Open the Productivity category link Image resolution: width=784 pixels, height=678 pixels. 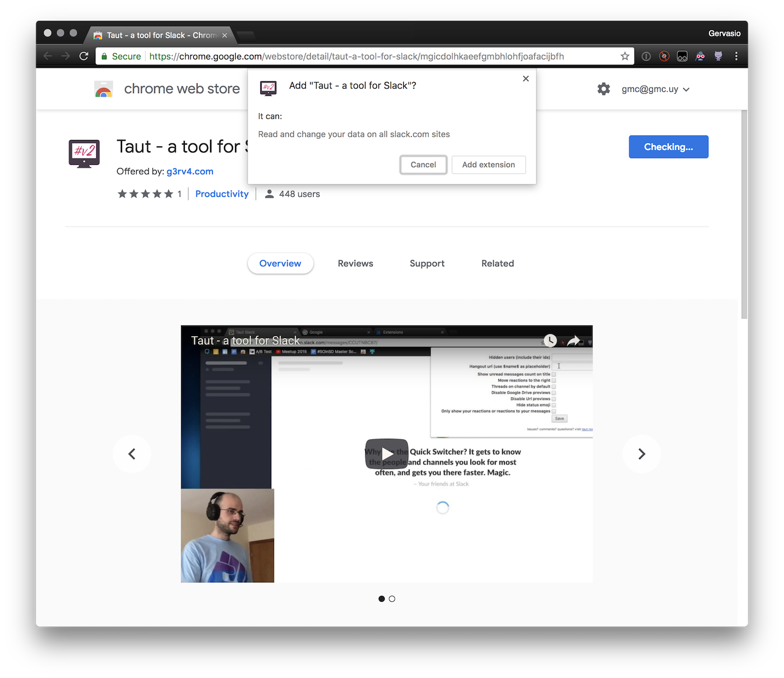tap(222, 194)
